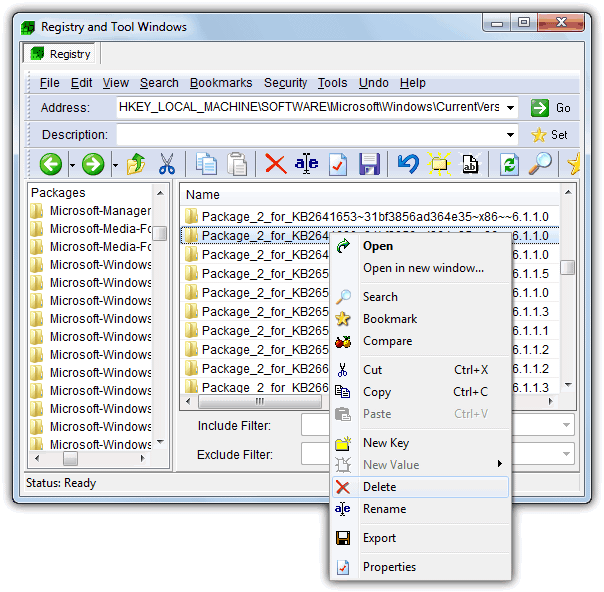
Task: Open the File menu
Action: (50, 83)
